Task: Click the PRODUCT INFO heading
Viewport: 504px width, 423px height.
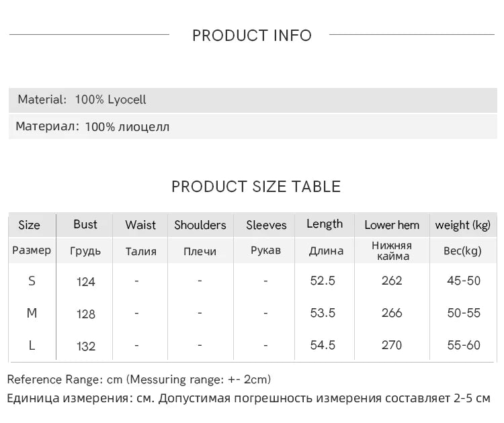Action: 252,36
